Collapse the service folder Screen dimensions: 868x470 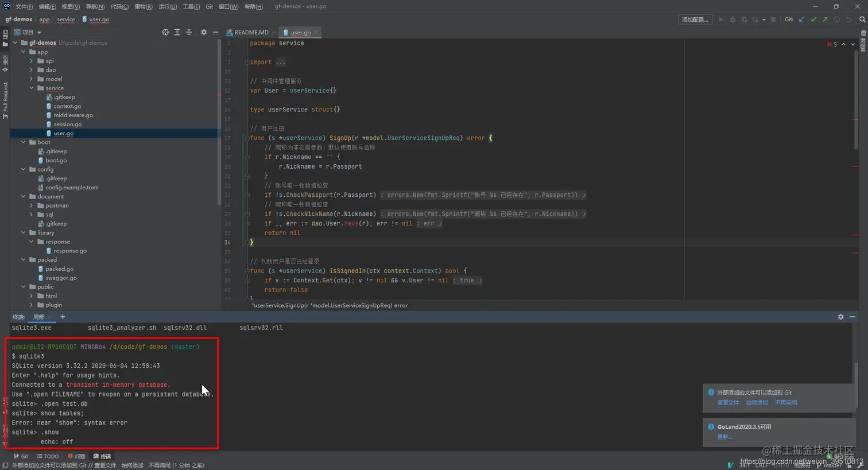pyautogui.click(x=32, y=88)
